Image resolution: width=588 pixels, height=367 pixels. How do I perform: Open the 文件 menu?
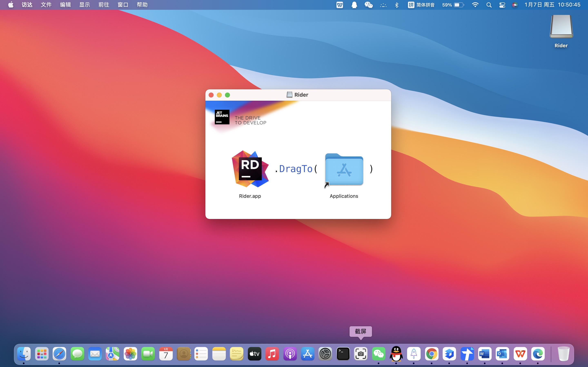pos(46,5)
